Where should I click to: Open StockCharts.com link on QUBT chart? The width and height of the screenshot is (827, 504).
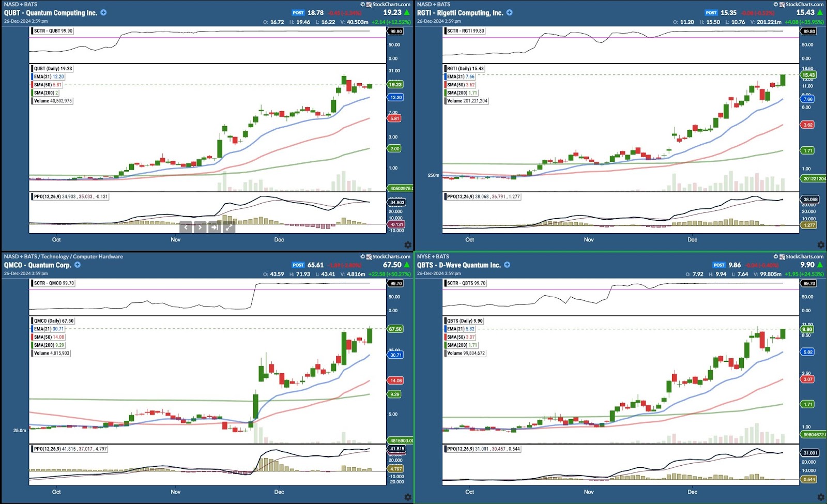coord(391,4)
